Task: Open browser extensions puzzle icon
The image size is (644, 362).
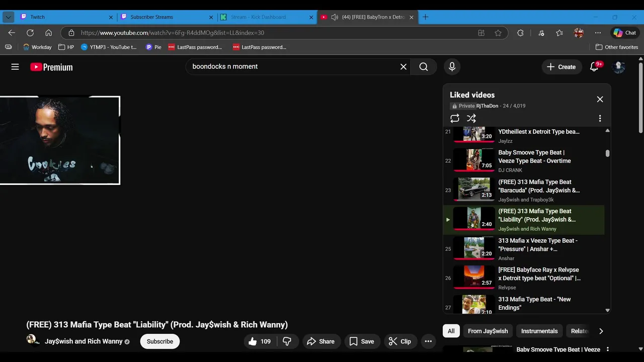Action: [520, 33]
